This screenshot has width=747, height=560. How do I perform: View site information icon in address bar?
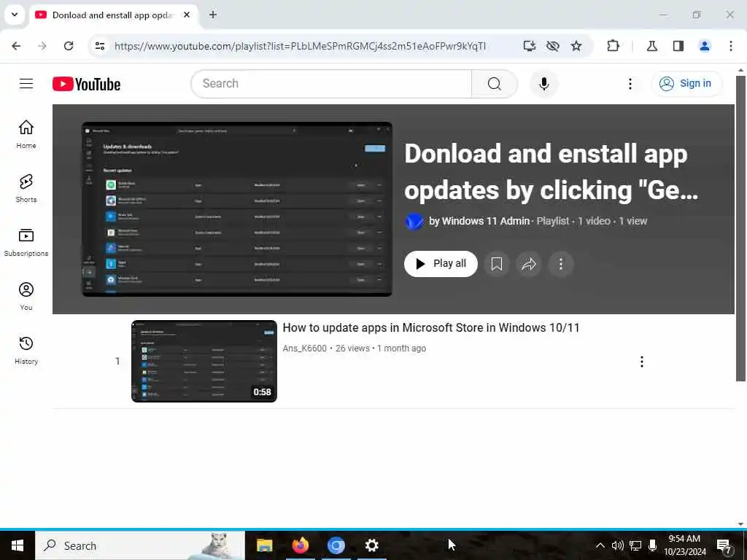click(x=99, y=46)
